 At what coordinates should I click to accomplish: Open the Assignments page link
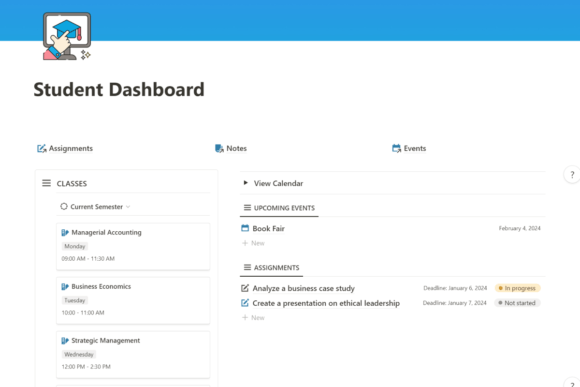(x=65, y=148)
